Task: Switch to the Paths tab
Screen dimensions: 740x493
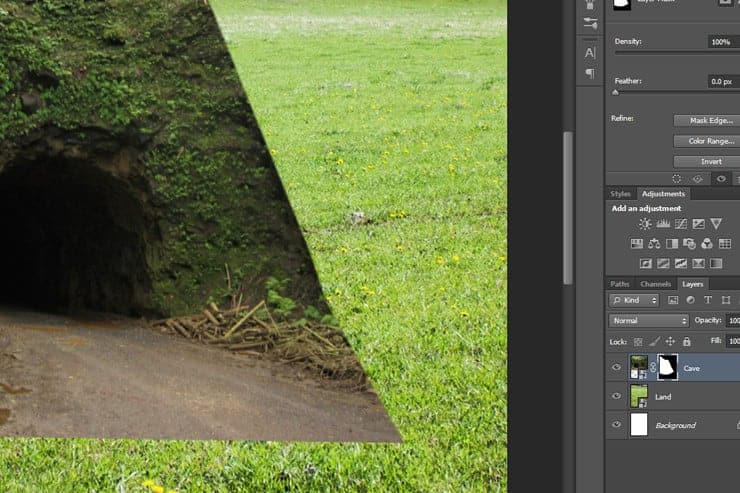Action: click(620, 284)
